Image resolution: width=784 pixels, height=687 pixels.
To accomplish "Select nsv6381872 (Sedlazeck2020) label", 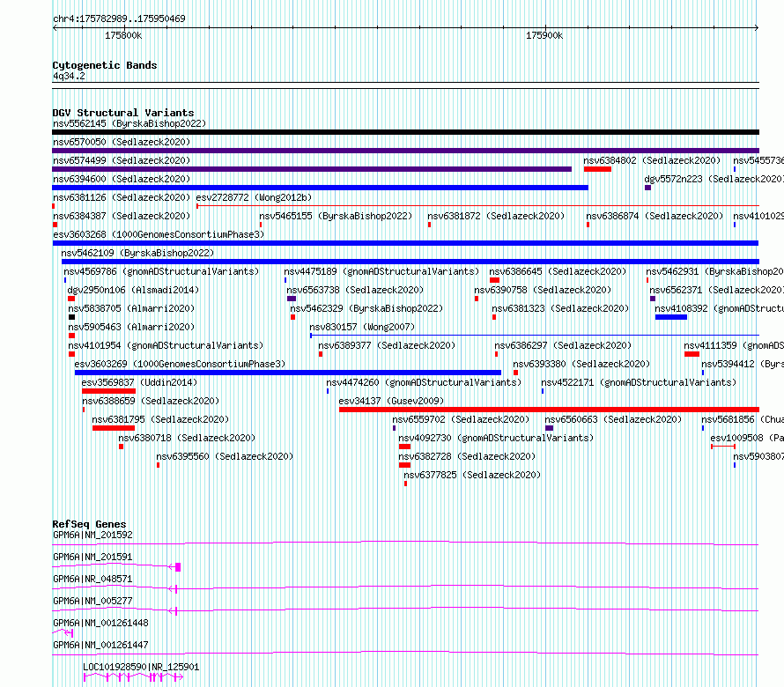I will pos(496,216).
